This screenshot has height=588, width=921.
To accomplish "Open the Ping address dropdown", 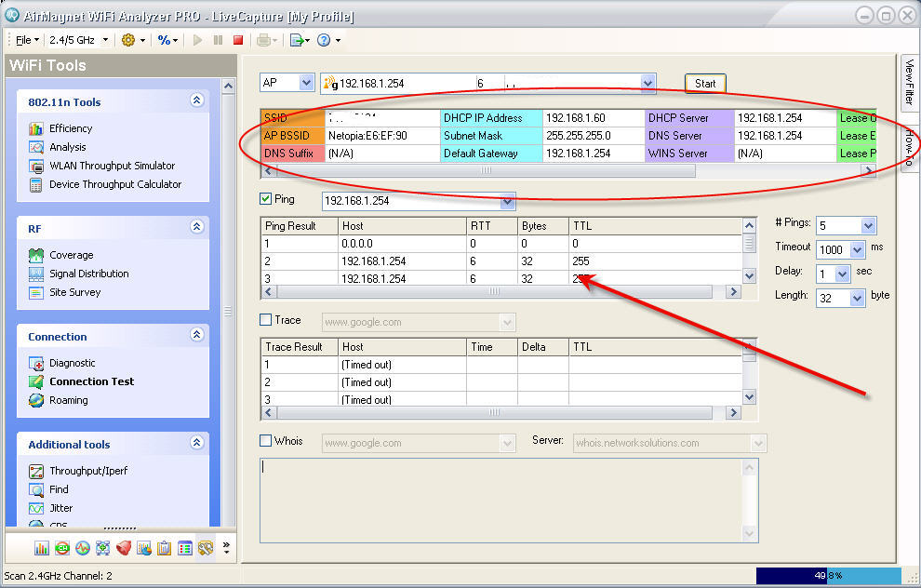I will [508, 202].
